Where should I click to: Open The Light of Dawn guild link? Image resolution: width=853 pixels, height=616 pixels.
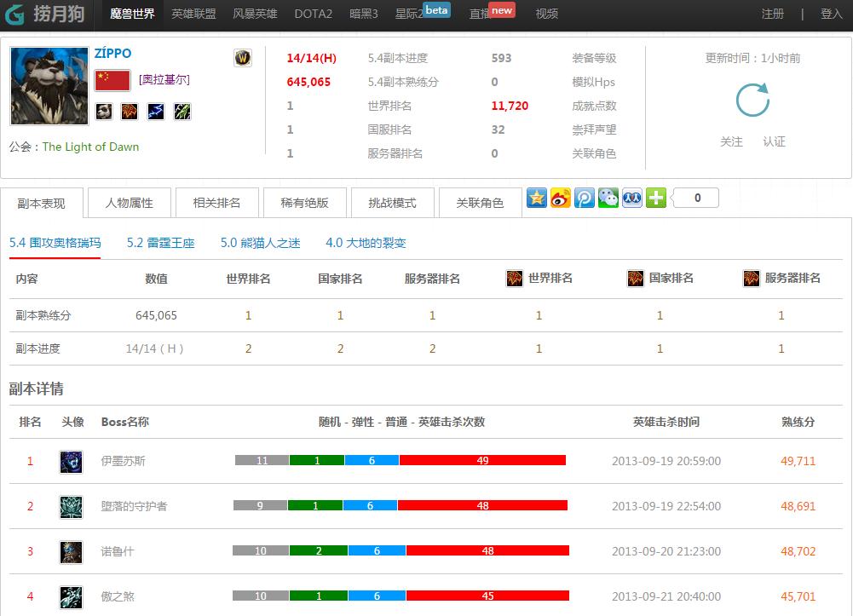pyautogui.click(x=90, y=147)
